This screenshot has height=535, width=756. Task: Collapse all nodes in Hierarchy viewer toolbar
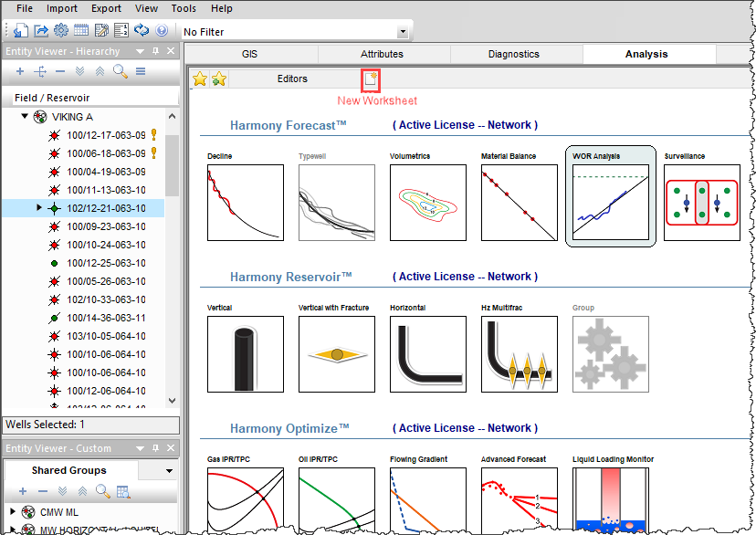pos(100,71)
